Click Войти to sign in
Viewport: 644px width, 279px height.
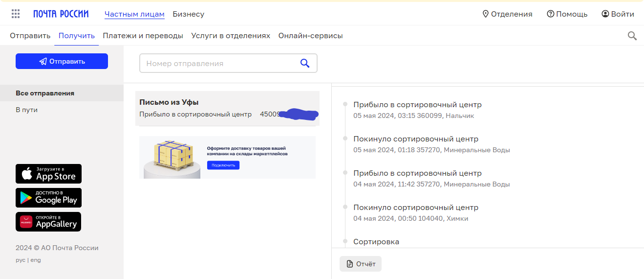[x=618, y=14]
